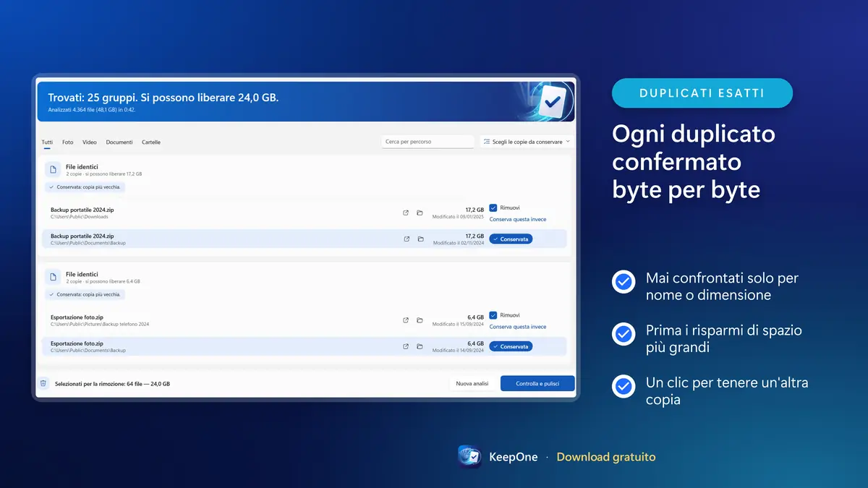This screenshot has width=868, height=488.
Task: Click Conservata badge on the 17,2 GB row
Action: coord(511,239)
